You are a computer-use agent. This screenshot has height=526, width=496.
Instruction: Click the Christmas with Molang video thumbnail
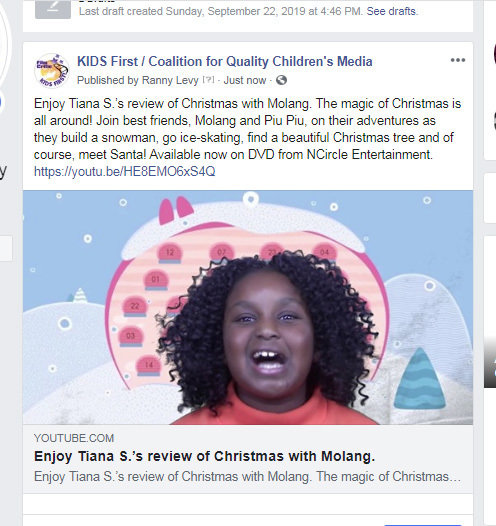(248, 307)
